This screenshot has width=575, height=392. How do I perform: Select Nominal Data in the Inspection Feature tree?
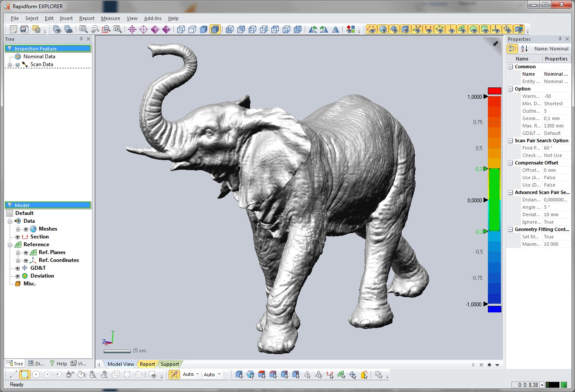point(39,57)
